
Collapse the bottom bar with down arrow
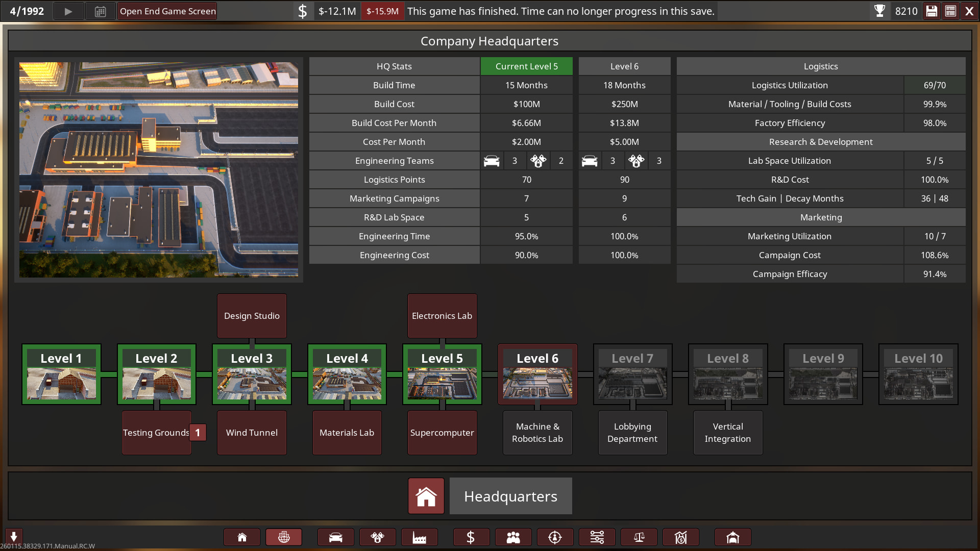click(14, 536)
